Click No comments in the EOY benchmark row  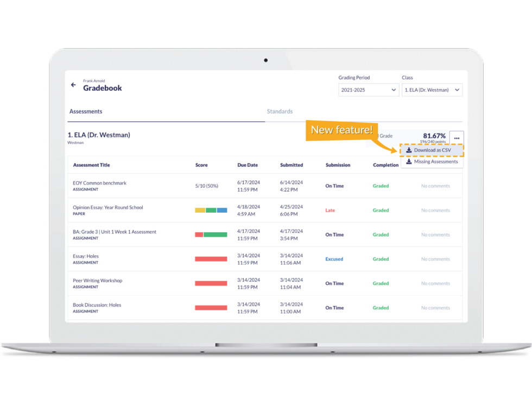click(x=435, y=186)
